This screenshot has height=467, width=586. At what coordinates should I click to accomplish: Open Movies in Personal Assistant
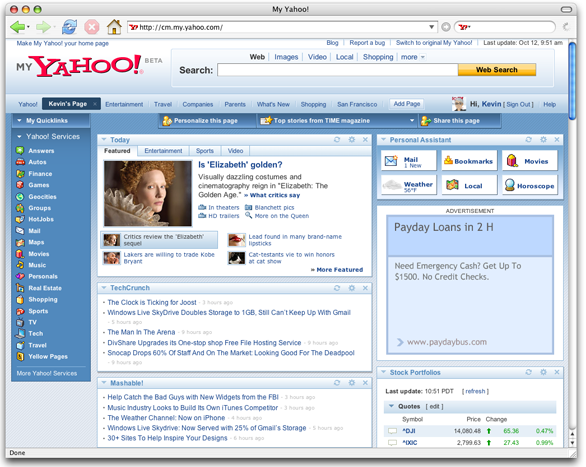[530, 161]
